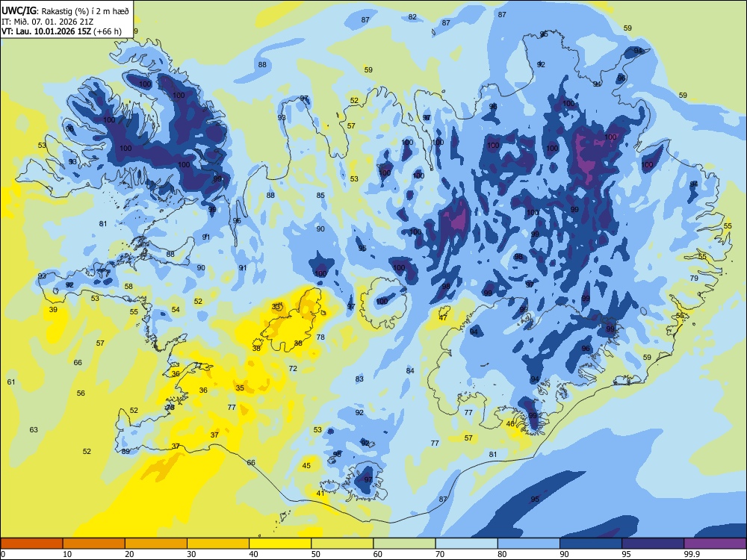Click the legend tick label '95' on the color bar
The image size is (747, 560).
pyautogui.click(x=626, y=554)
